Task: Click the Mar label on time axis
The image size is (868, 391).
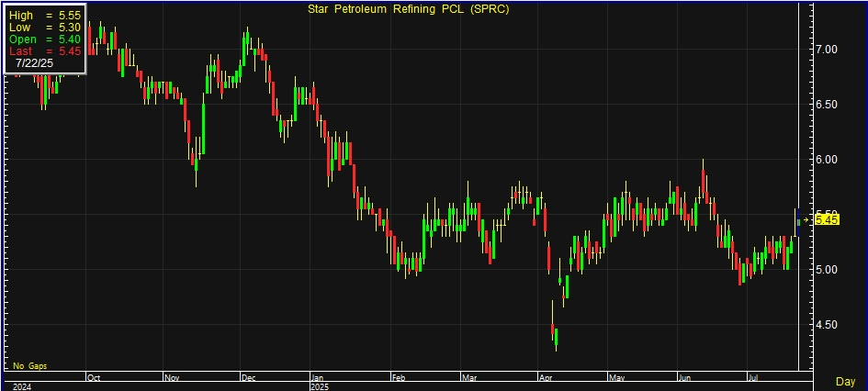Action: [x=469, y=378]
